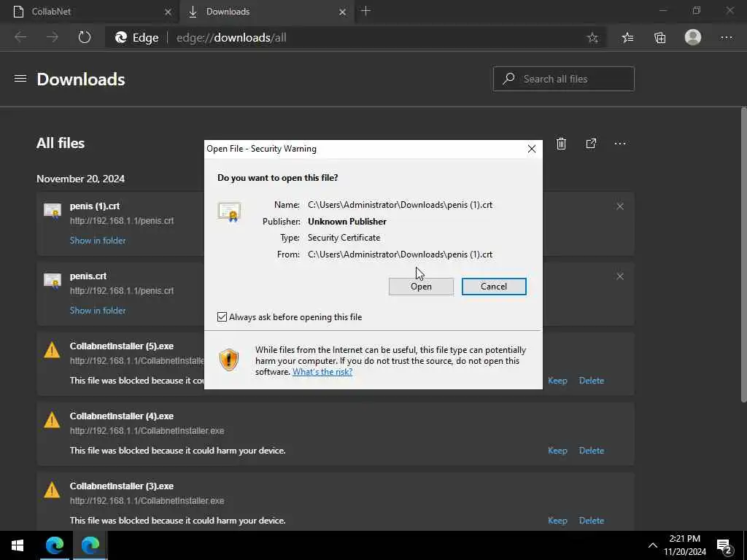Click CollabnetInstaller (4).exe file name
This screenshot has width=747, height=560.
pos(122,416)
